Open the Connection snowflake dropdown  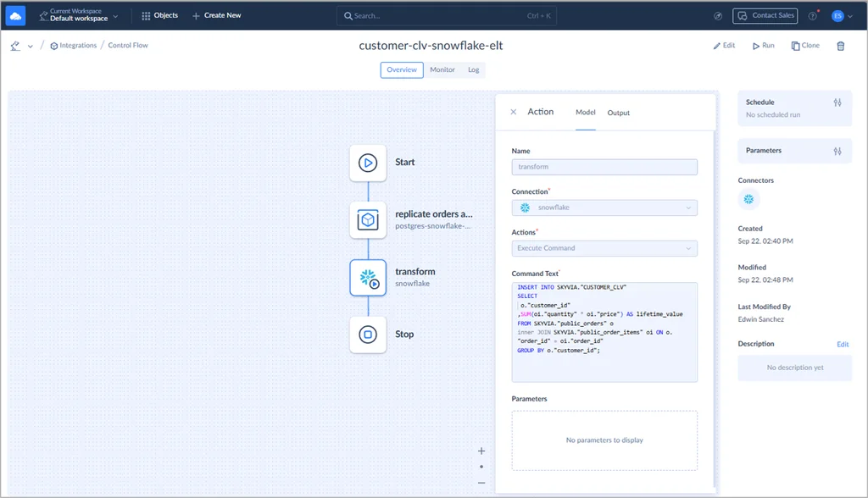coord(604,207)
